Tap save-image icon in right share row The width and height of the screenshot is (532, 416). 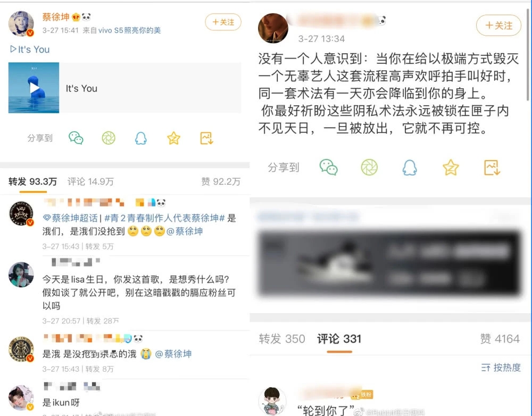coord(492,168)
